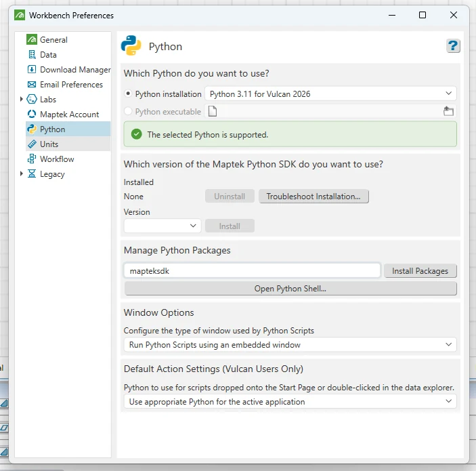Select the Python executable radio button
This screenshot has width=476, height=471.
coord(128,111)
